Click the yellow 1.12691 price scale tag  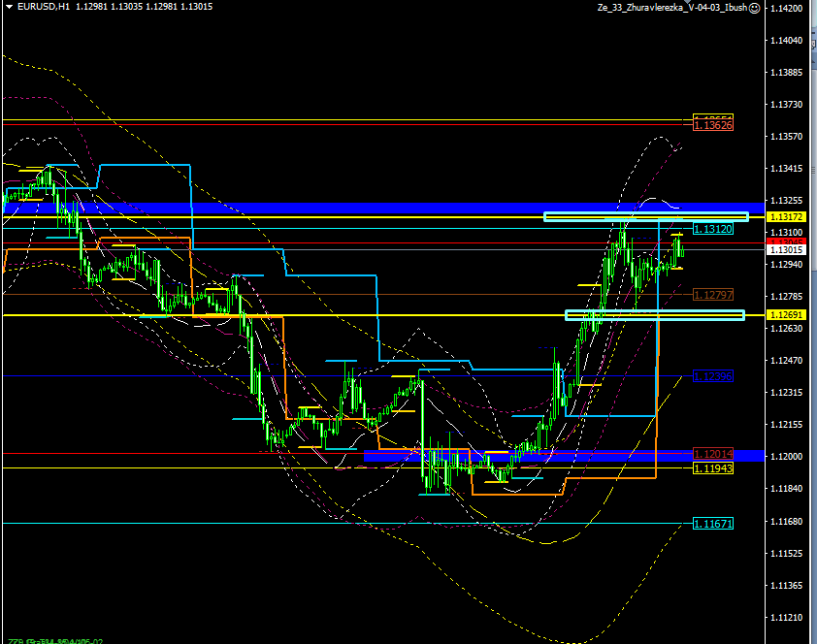point(786,315)
